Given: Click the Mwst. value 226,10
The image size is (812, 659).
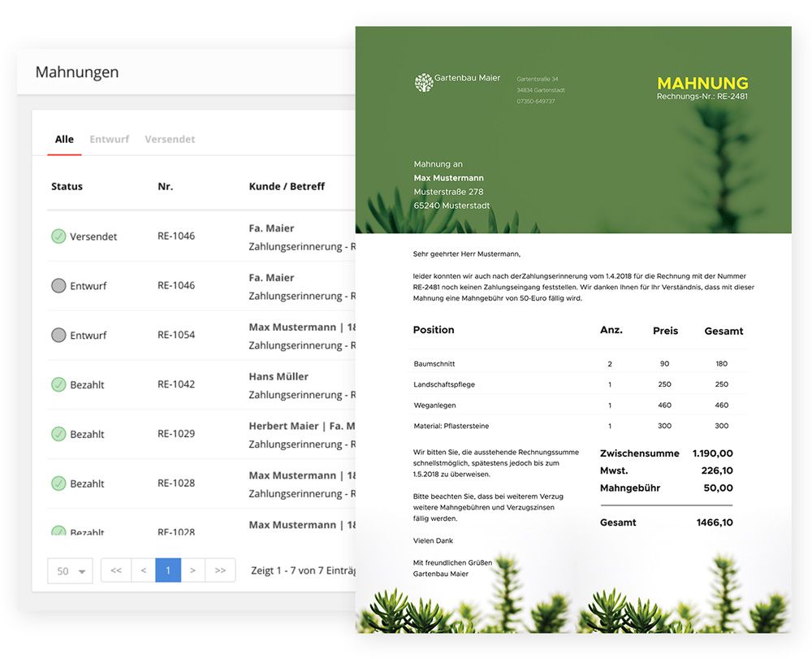Looking at the screenshot, I should [717, 470].
